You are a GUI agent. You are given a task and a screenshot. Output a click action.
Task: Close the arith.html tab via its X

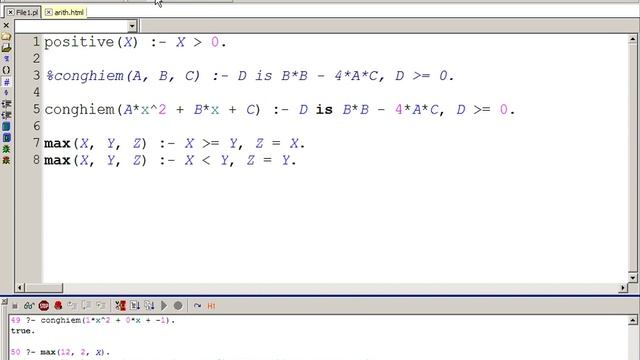pyautogui.click(x=49, y=13)
